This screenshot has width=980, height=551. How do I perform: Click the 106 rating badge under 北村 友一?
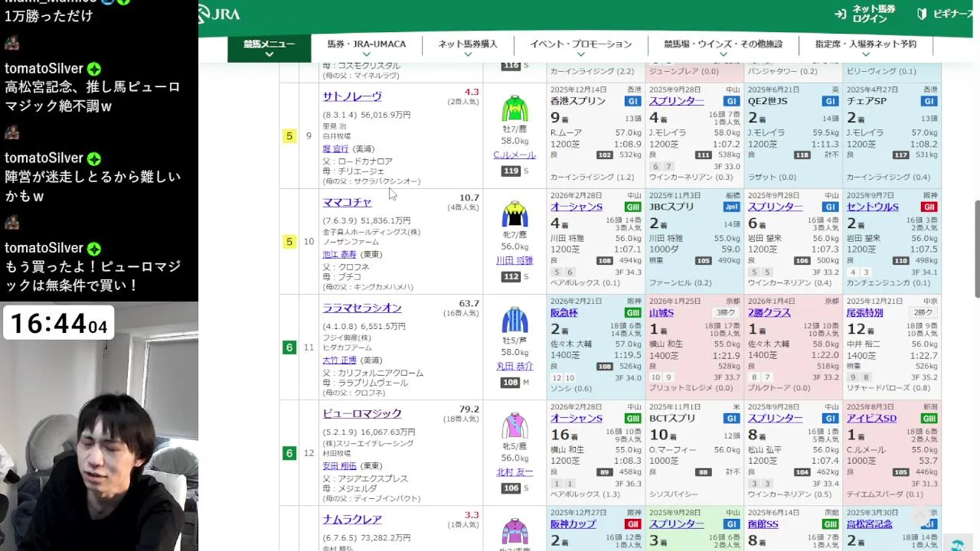tap(510, 488)
